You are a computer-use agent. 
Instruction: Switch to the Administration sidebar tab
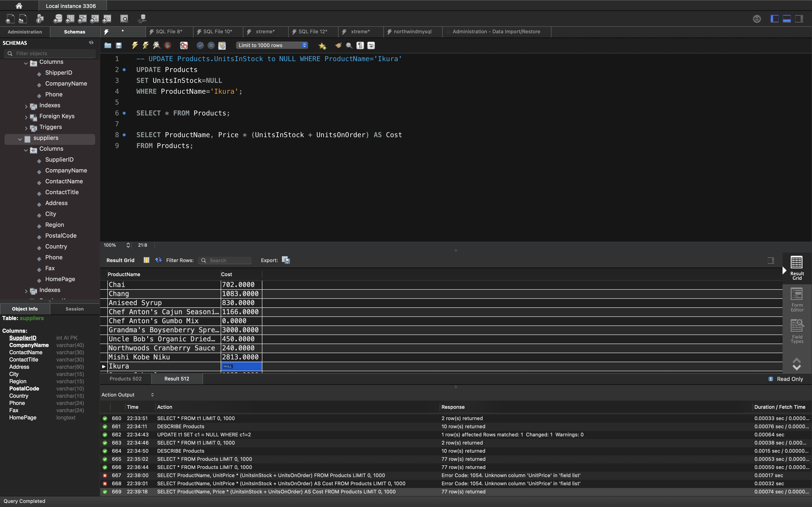25,32
